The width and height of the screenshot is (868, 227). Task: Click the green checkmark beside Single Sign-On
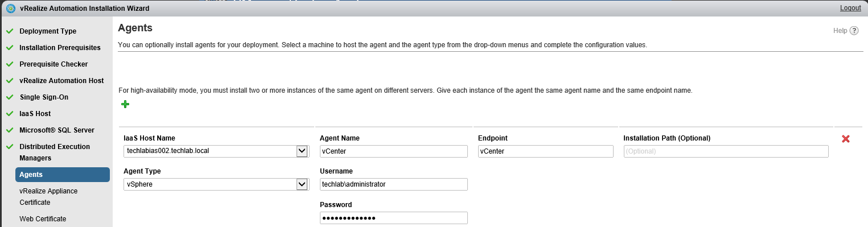pyautogui.click(x=10, y=97)
